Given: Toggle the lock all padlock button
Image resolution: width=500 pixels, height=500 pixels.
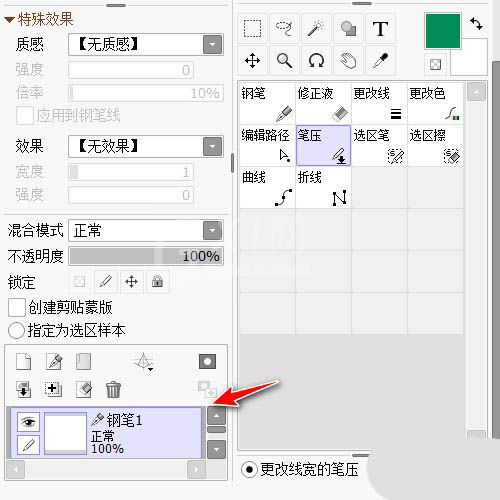Looking at the screenshot, I should [x=157, y=282].
